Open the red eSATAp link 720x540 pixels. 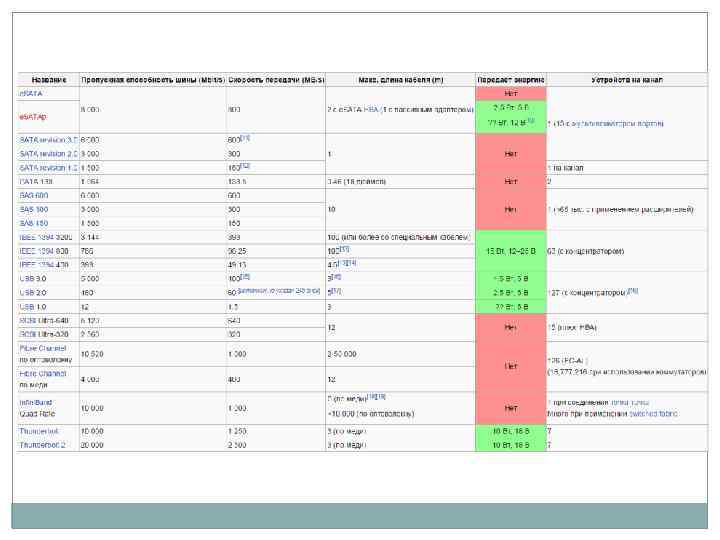(x=33, y=117)
